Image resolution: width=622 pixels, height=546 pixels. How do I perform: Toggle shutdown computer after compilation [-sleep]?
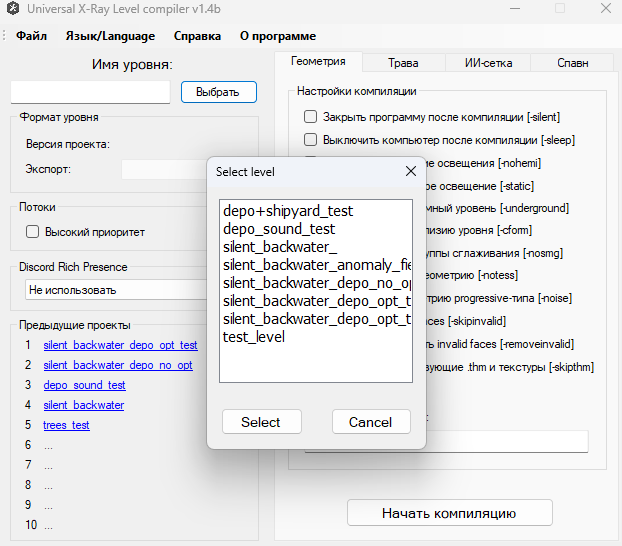coord(311,140)
